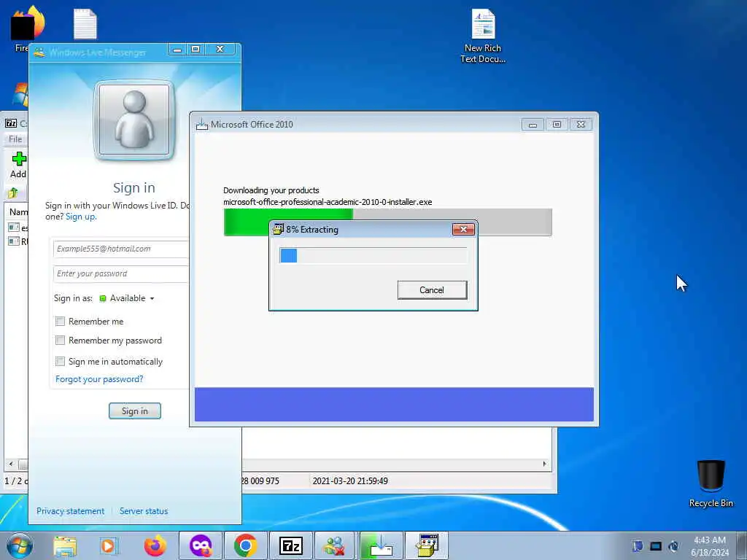The width and height of the screenshot is (747, 560).
Task: Open the Windows Start menu orb
Action: pyautogui.click(x=20, y=545)
